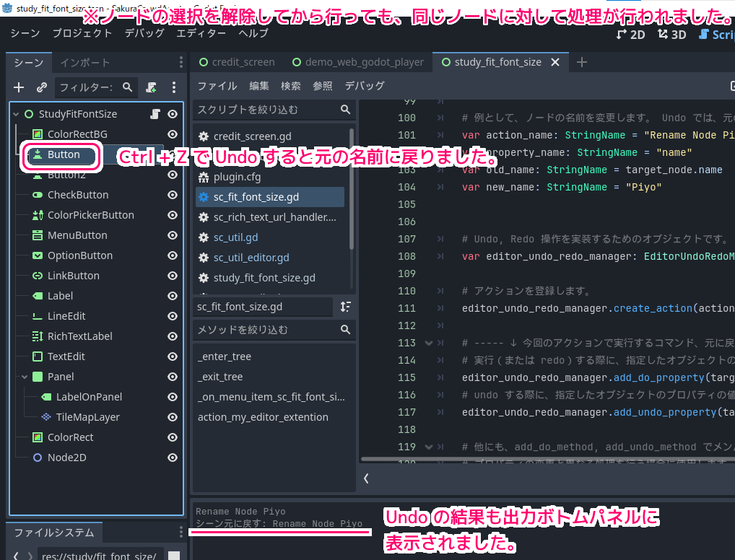Open scene dock tab options dots
This screenshot has height=560, width=735.
coord(181,62)
